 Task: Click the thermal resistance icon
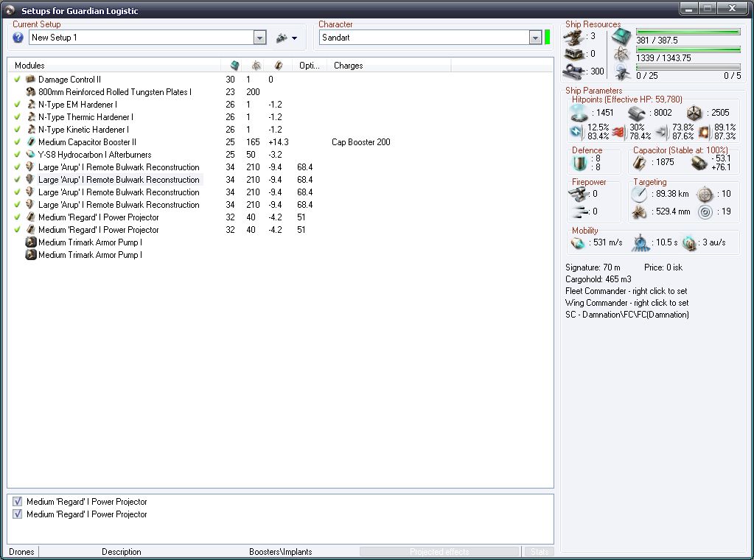pos(618,132)
